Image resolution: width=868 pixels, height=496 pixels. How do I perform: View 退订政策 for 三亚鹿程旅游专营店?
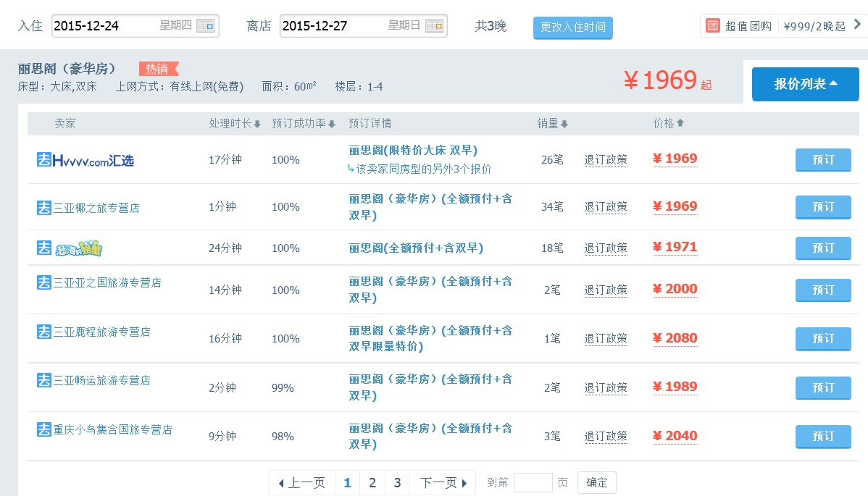[606, 339]
